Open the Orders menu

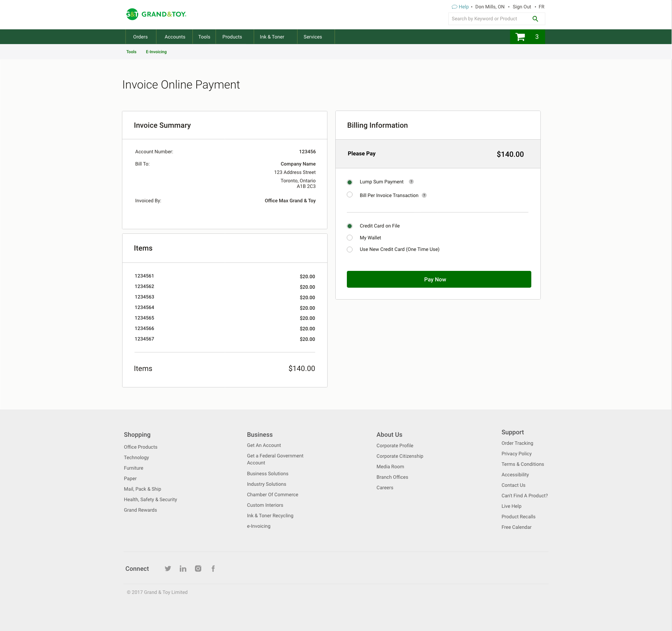click(x=140, y=37)
